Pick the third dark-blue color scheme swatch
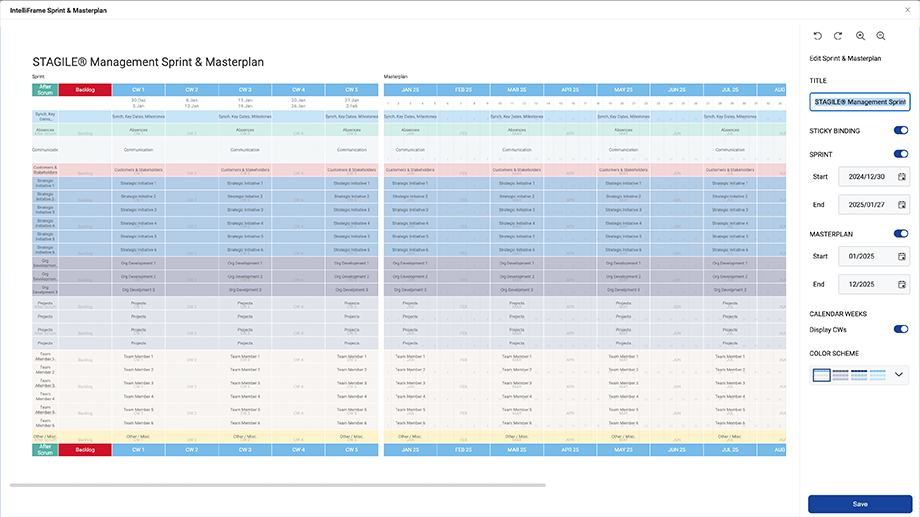Screen dimensions: 920x517 [x=859, y=374]
